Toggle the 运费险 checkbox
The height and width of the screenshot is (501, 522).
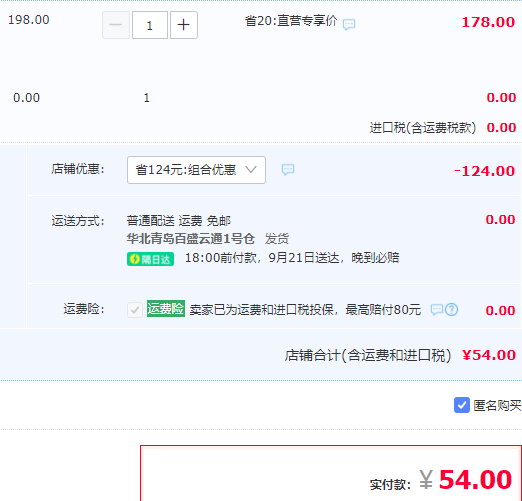click(x=135, y=310)
